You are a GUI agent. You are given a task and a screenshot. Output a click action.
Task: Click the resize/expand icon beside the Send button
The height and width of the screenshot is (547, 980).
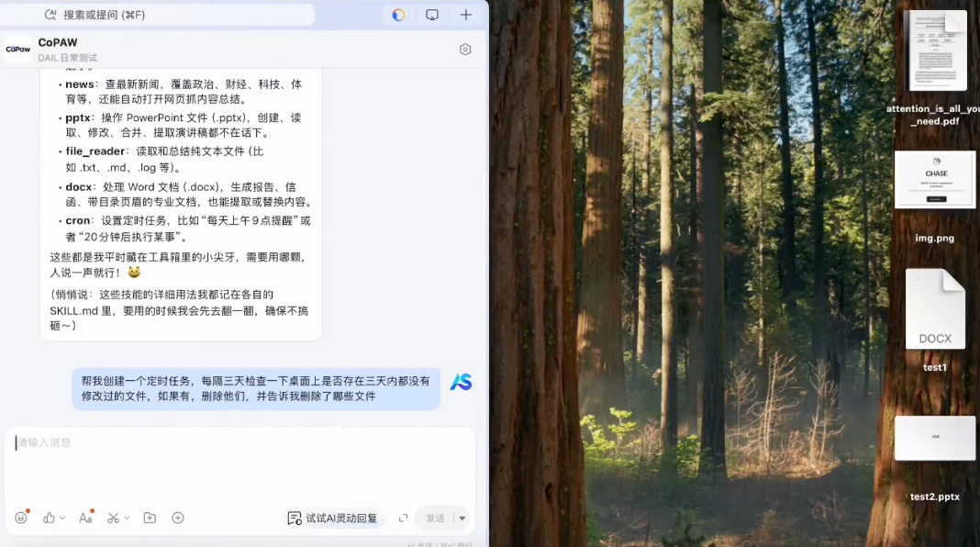[404, 518]
